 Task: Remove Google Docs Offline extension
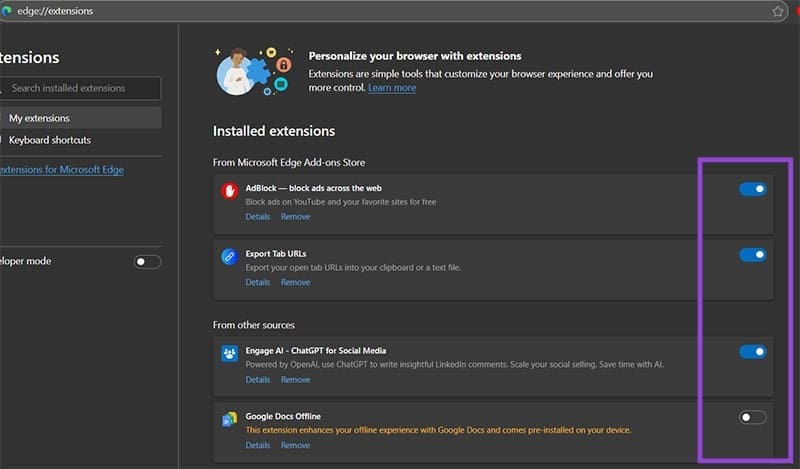coord(295,445)
